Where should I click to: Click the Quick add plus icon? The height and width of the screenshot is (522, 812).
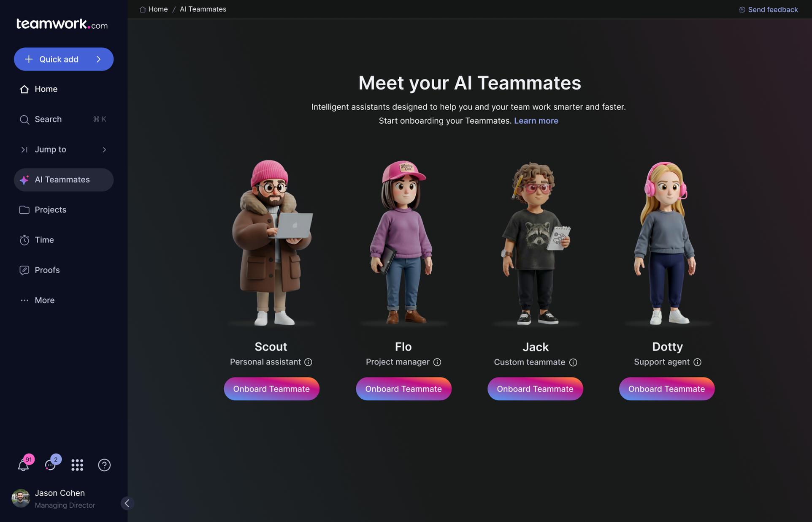[x=29, y=59]
